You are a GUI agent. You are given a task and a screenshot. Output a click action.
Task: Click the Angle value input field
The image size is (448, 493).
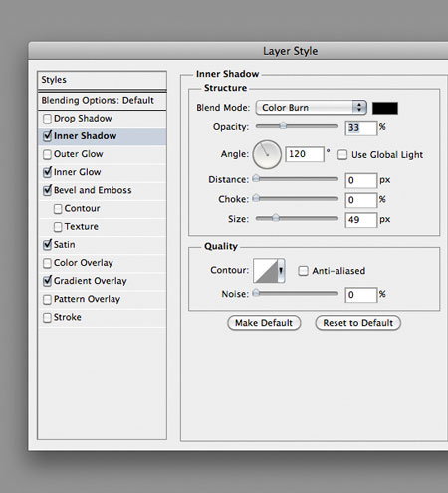(x=305, y=154)
